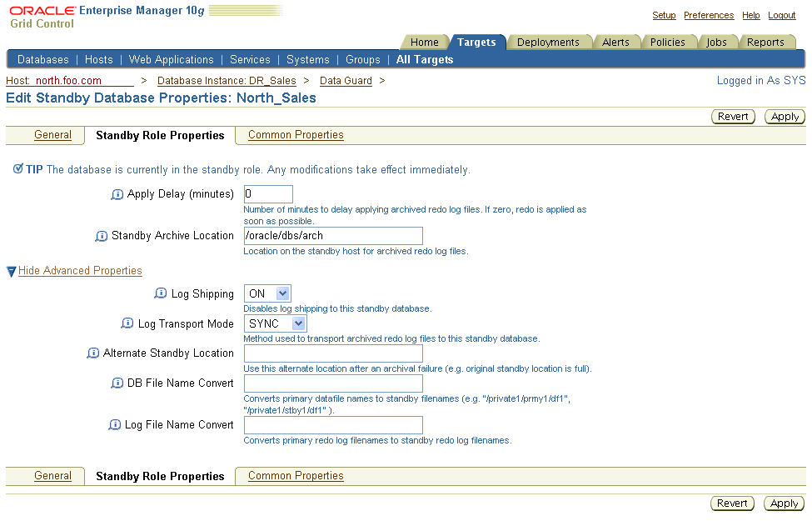Screen dimensions: 812x521
Task: Open the Deployments tab
Action: [x=550, y=41]
